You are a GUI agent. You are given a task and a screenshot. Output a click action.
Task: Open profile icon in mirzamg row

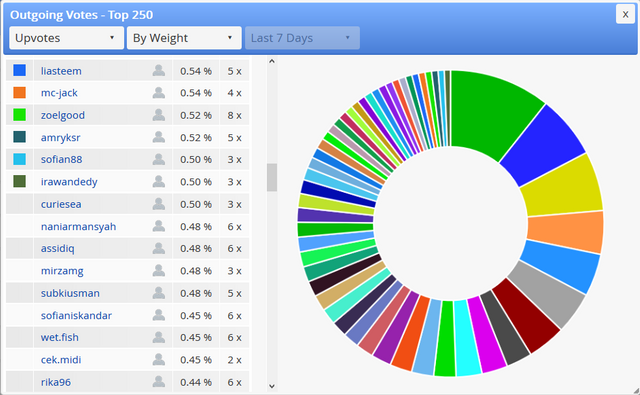click(159, 271)
